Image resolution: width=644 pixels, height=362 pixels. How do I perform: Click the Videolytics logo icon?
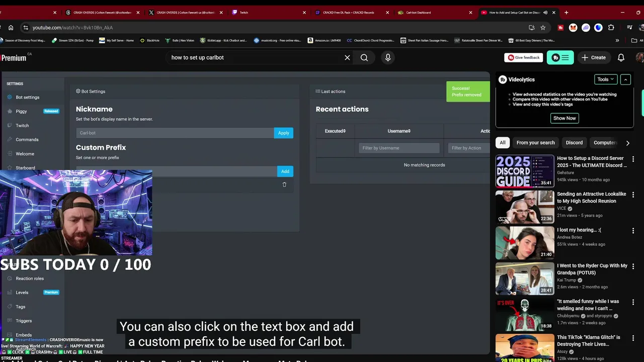click(x=503, y=79)
